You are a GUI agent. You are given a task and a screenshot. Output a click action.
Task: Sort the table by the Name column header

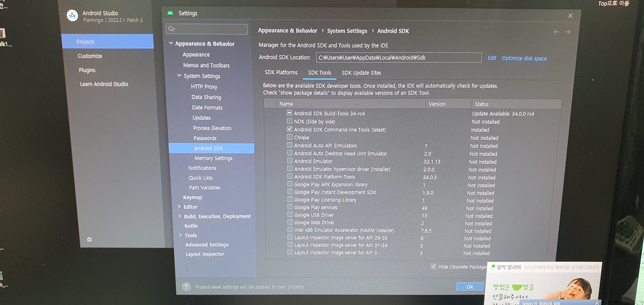[351, 104]
